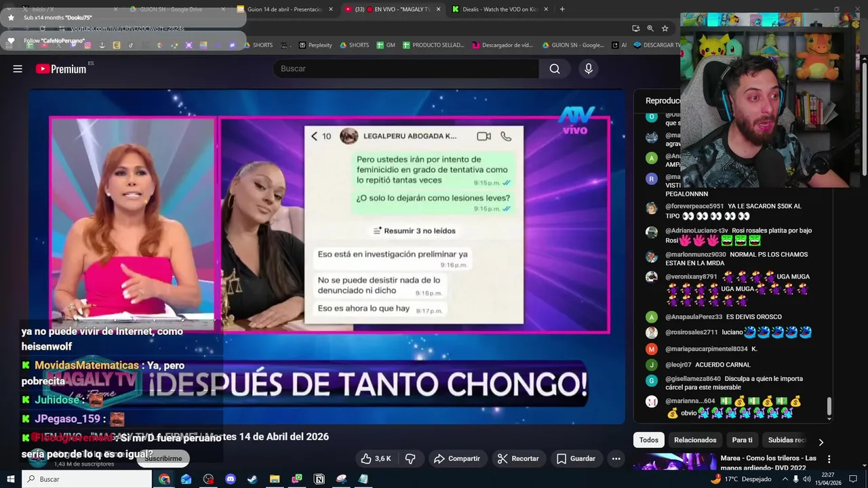
Task: Go to YouTube Premium home logo
Action: 61,68
